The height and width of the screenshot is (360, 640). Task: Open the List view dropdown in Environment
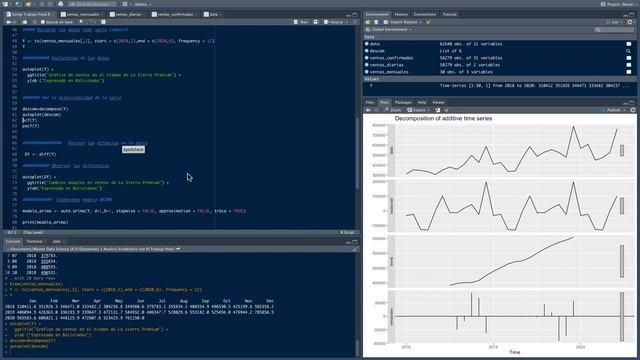coord(614,22)
